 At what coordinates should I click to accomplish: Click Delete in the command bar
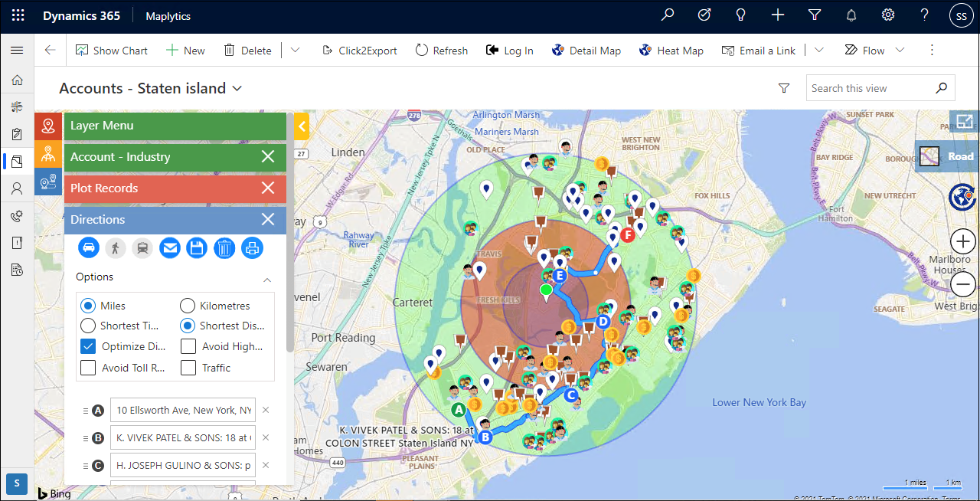247,51
